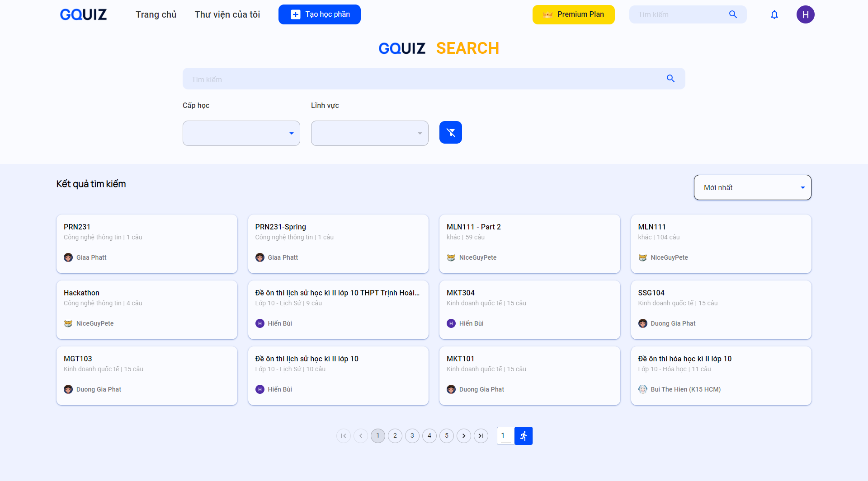Click Hiển Bùi avatar on MKT304 card
The image size is (868, 481).
pos(451,323)
